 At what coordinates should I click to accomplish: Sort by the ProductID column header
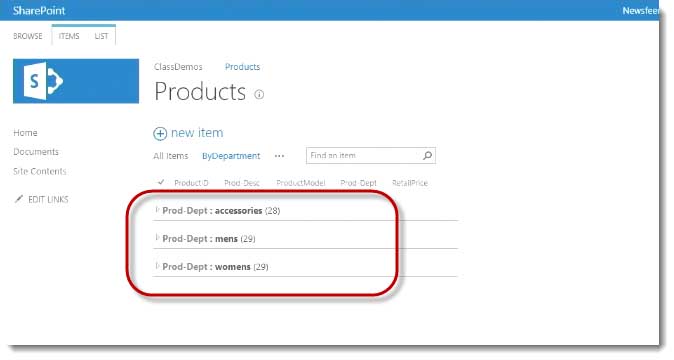click(x=191, y=183)
